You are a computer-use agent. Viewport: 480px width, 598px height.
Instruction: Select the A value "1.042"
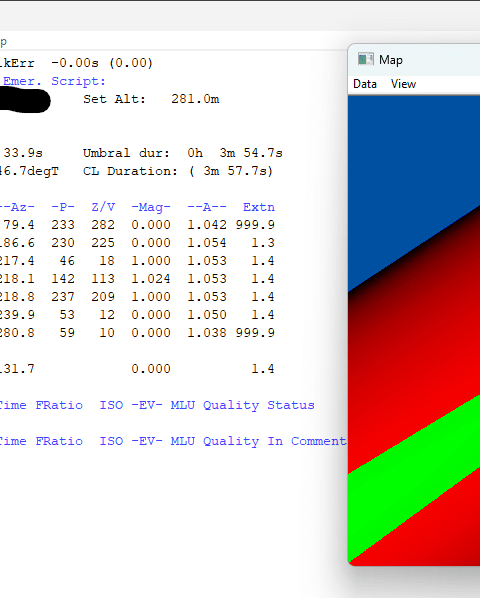[207, 225]
